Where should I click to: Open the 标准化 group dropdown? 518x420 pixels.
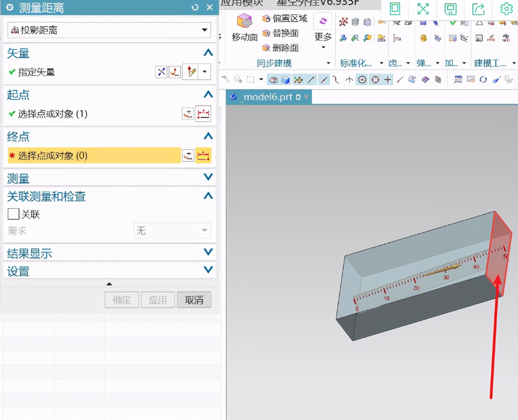(x=382, y=64)
